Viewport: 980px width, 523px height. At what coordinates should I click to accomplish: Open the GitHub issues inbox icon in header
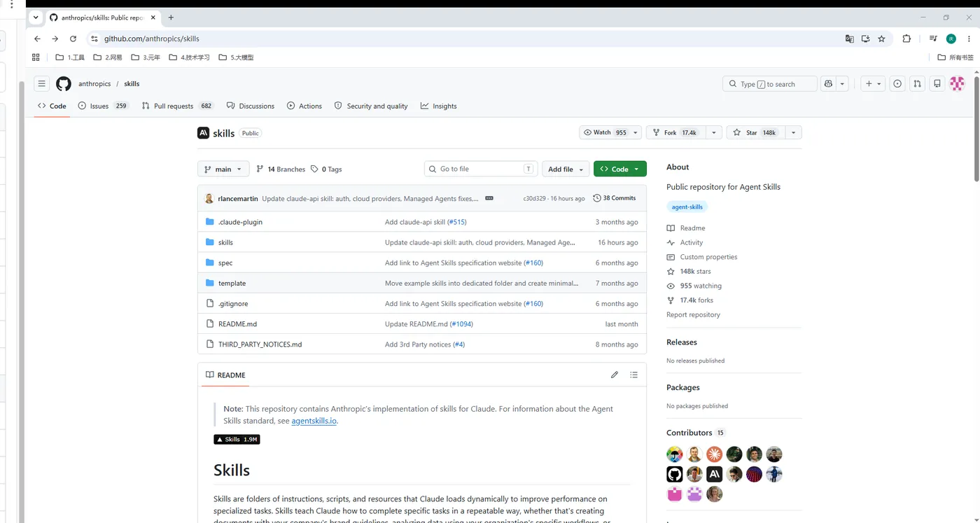[897, 84]
